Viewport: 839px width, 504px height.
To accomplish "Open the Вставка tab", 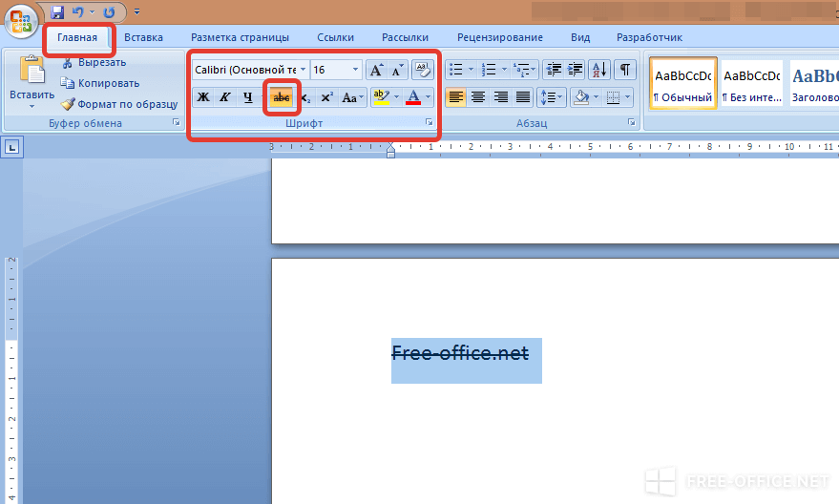I will (x=143, y=37).
